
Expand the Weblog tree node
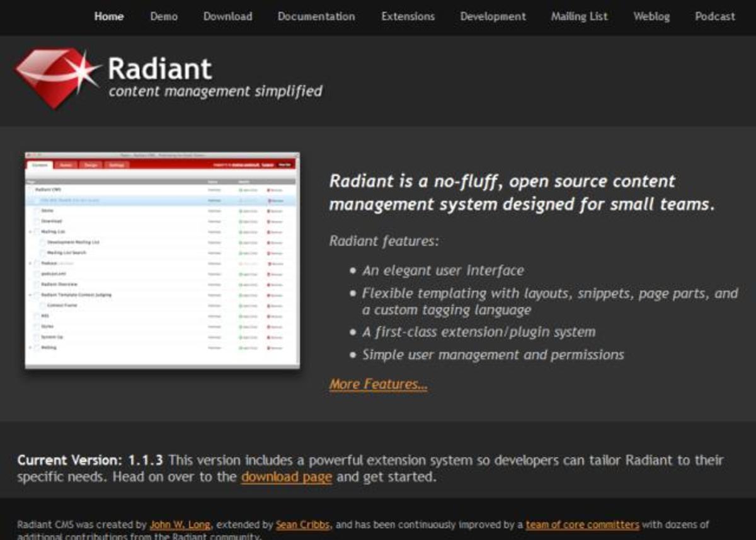(31, 348)
